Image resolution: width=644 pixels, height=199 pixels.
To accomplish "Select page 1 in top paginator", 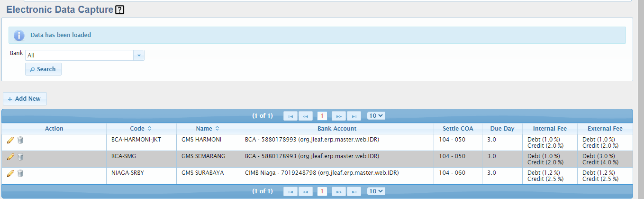I will (322, 116).
